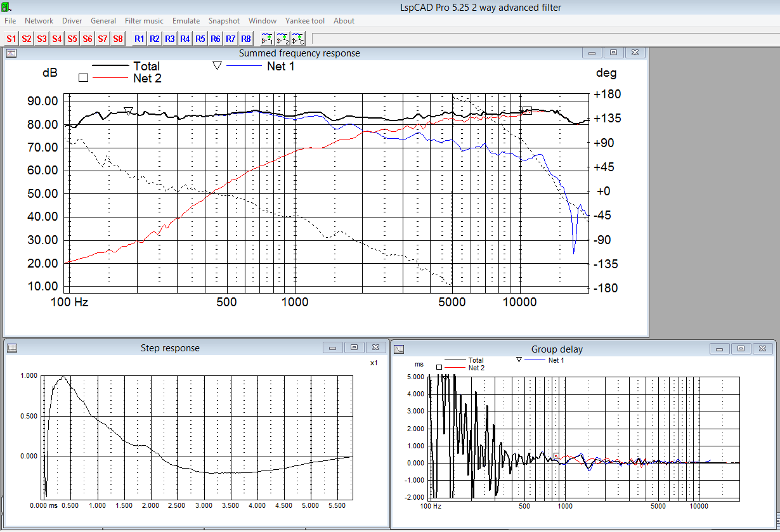This screenshot has height=532, width=780.
Task: Click the R1 snapshot recall button
Action: (140, 39)
